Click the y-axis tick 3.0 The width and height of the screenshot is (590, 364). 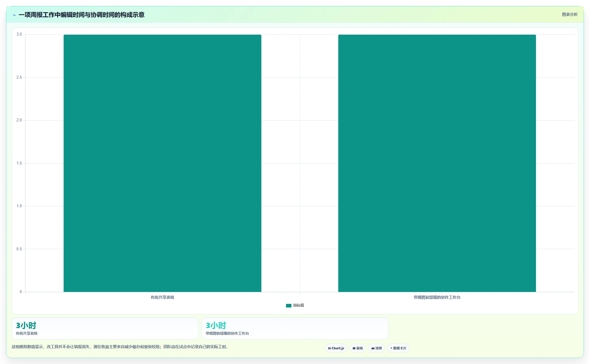pyautogui.click(x=19, y=34)
